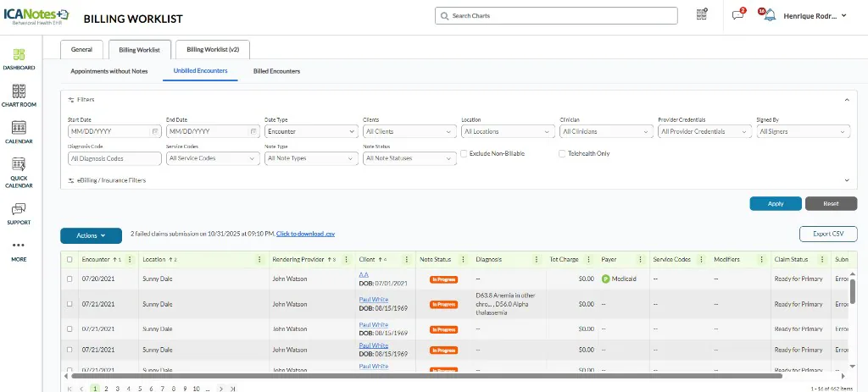
Task: Open the All Locations dropdown
Action: click(x=509, y=131)
